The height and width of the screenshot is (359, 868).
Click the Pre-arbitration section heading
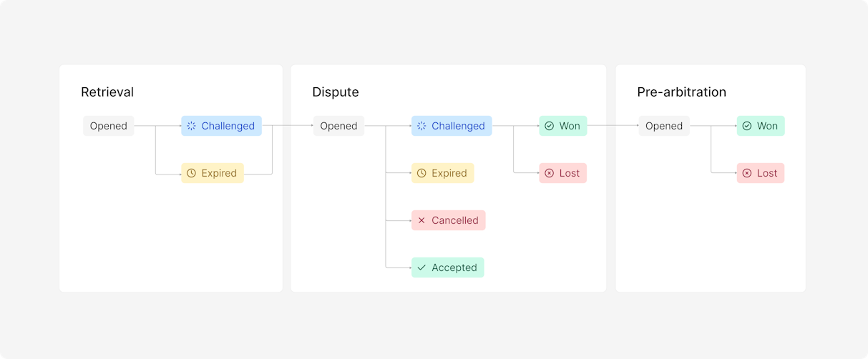[x=681, y=92]
